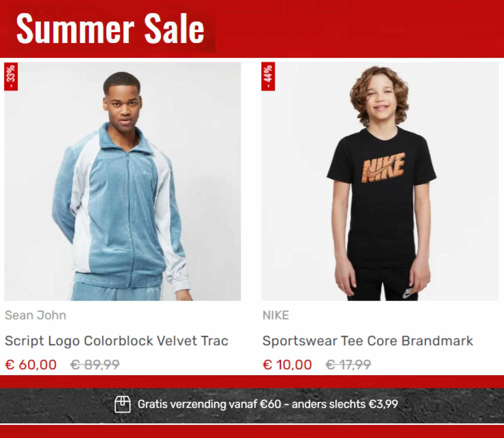The image size is (504, 438).
Task: Click the € 60,00 sale price
Action: [31, 365]
